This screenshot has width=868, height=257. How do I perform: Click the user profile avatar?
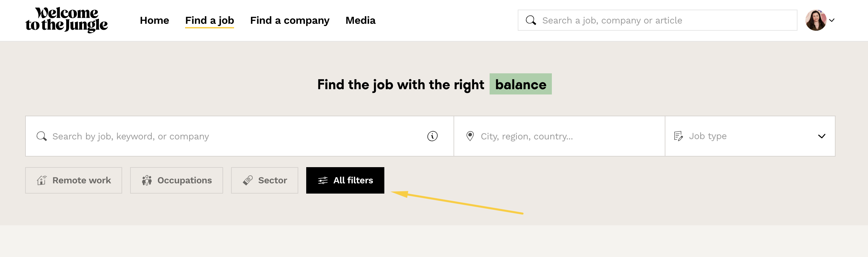point(815,20)
